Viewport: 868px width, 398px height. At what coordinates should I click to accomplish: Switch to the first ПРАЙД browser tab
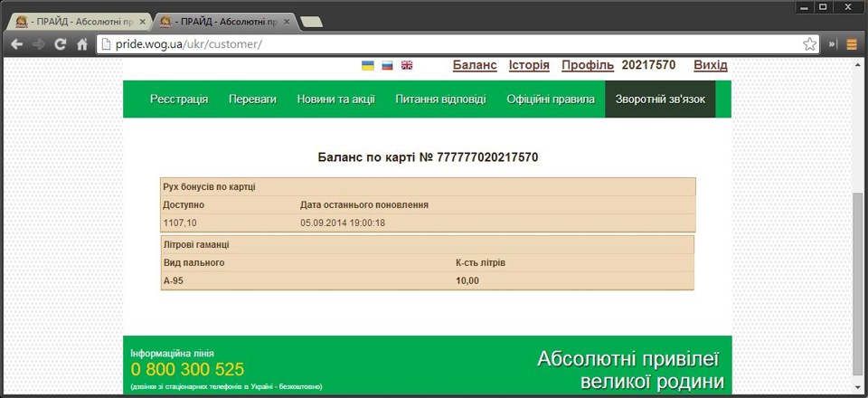click(80, 22)
